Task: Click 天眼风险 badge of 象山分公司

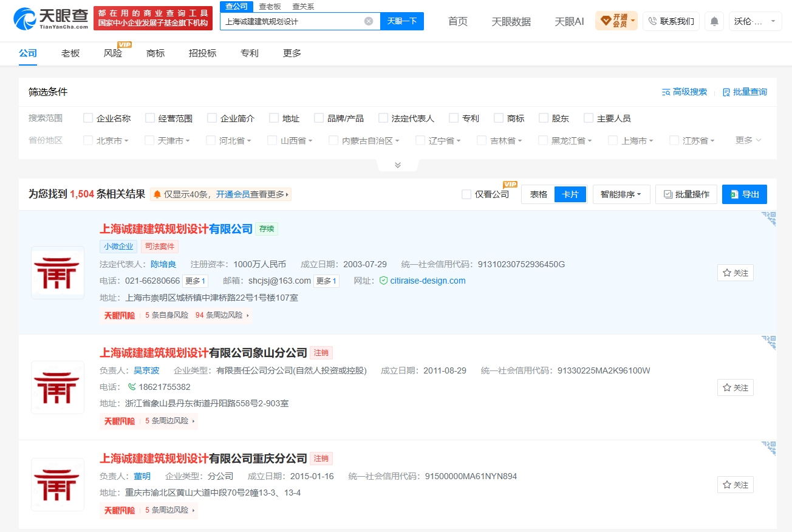Action: (x=120, y=421)
